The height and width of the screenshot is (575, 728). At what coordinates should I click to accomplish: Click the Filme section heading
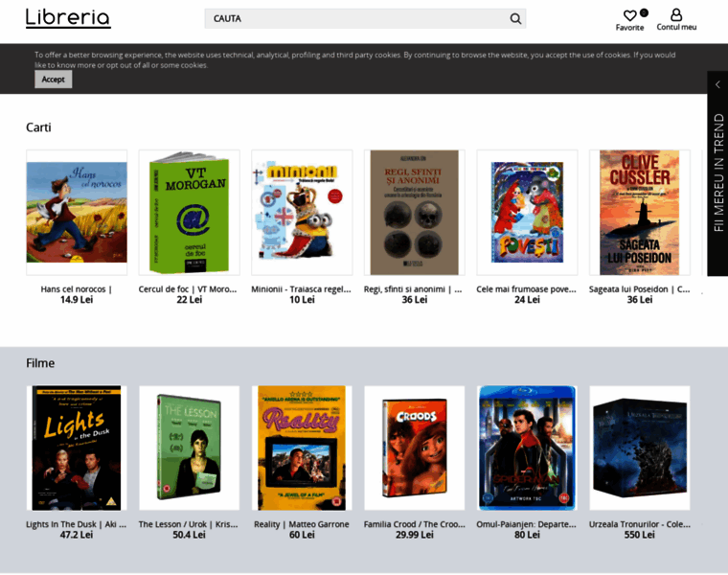click(40, 363)
